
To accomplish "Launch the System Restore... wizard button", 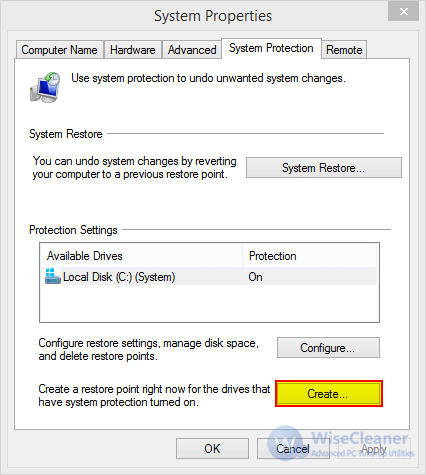I will point(324,168).
